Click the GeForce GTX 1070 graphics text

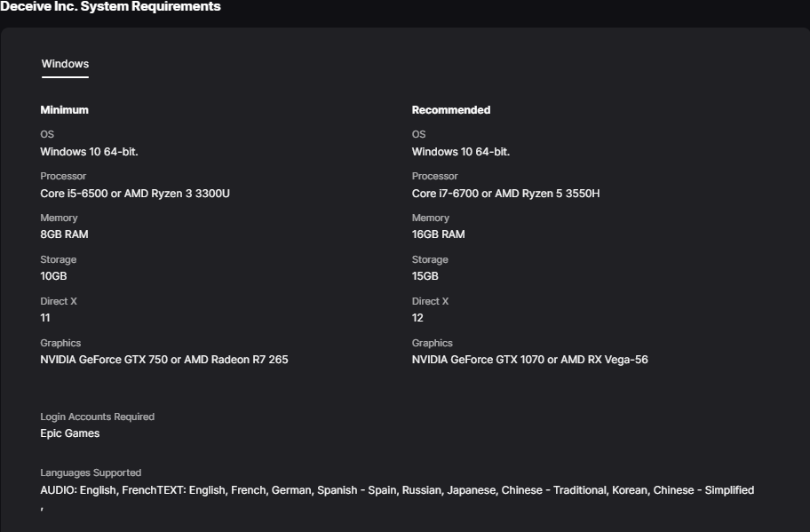pos(529,360)
